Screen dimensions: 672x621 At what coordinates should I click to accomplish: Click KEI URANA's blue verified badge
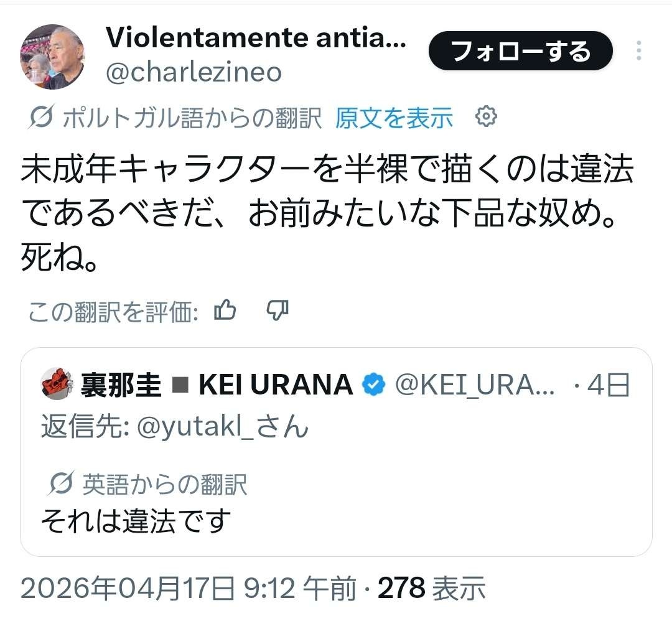pos(374,385)
